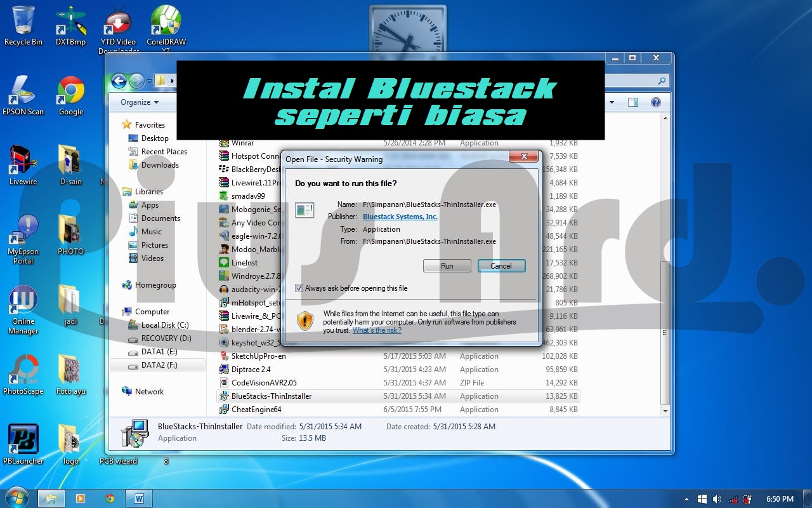The height and width of the screenshot is (508, 812).
Task: Open media player taskbar icon
Action: [81, 498]
